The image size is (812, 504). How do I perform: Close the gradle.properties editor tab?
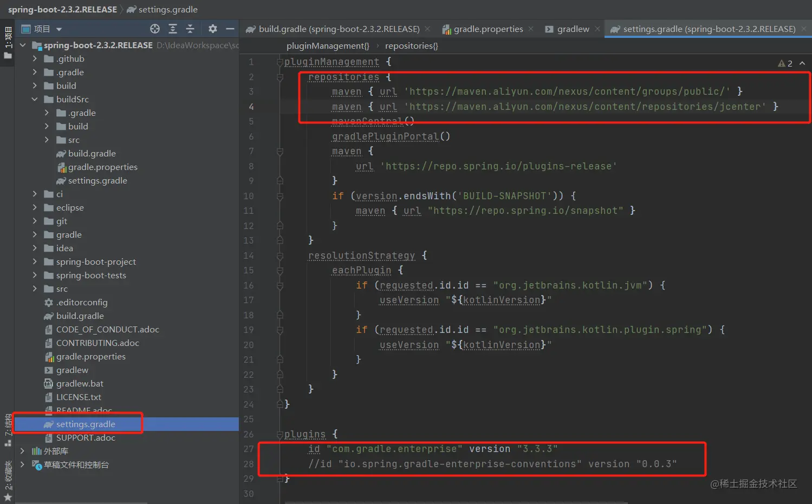pyautogui.click(x=531, y=29)
